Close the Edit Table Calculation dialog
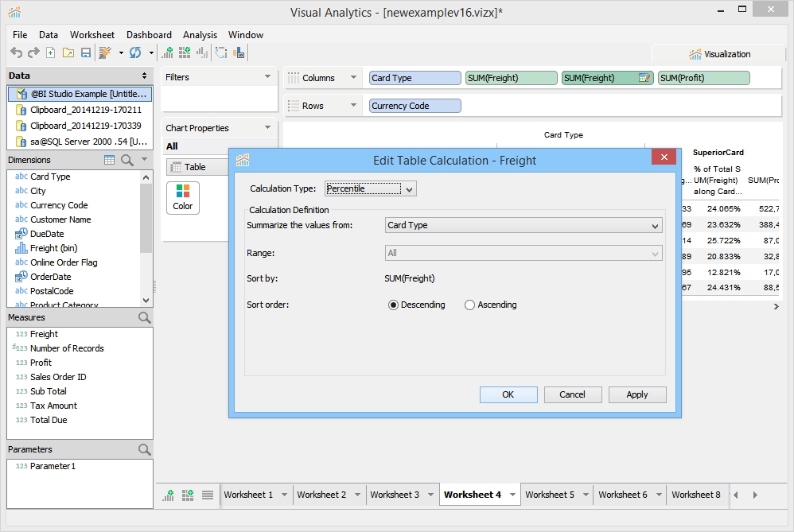Screen dimensions: 794x532 (x=664, y=157)
